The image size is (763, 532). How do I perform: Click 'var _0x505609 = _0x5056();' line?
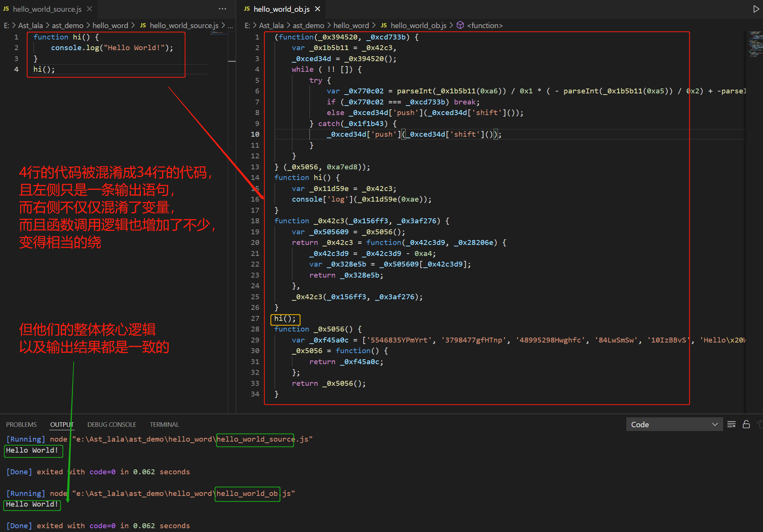point(348,232)
